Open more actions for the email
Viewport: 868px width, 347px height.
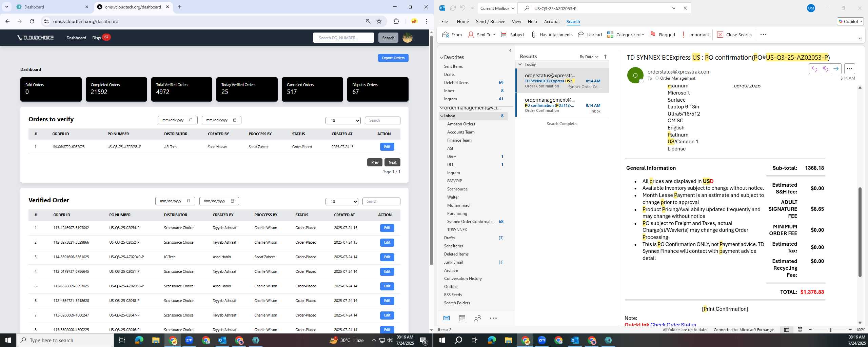(x=849, y=69)
